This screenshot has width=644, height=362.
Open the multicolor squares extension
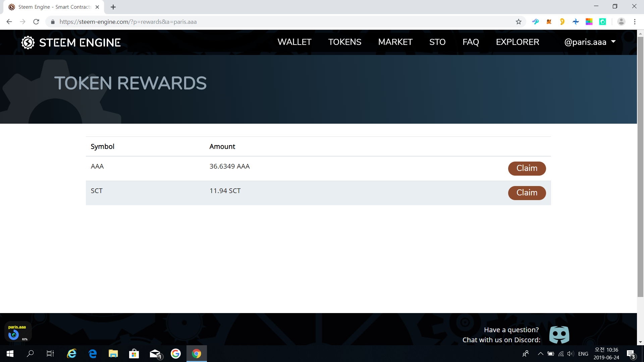pos(589,22)
